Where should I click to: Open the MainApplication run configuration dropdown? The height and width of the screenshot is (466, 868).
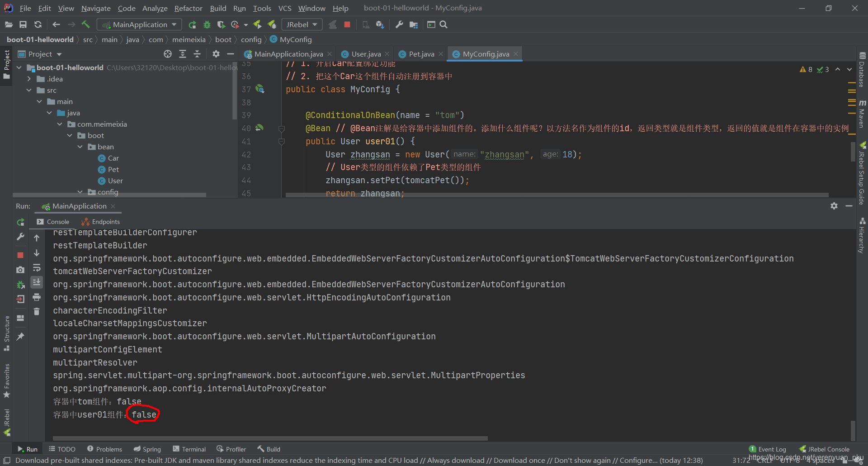(x=140, y=24)
